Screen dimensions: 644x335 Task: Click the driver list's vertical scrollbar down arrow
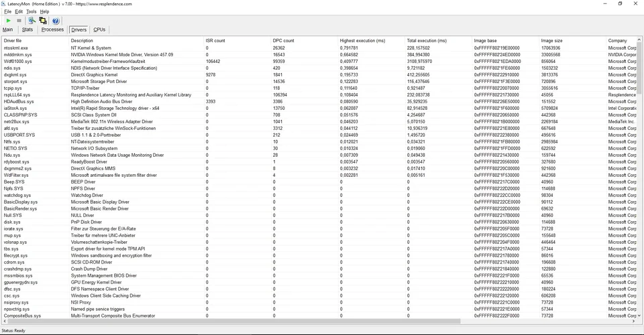point(639,316)
